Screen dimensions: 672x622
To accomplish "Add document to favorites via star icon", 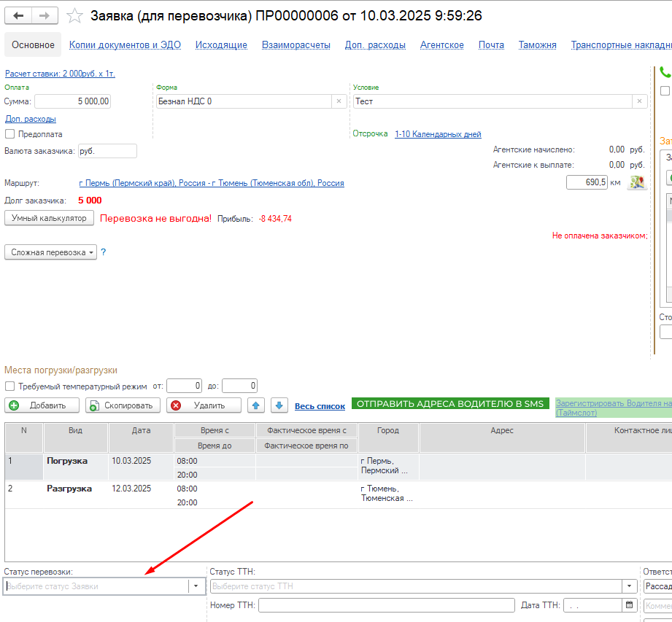I will (x=74, y=16).
